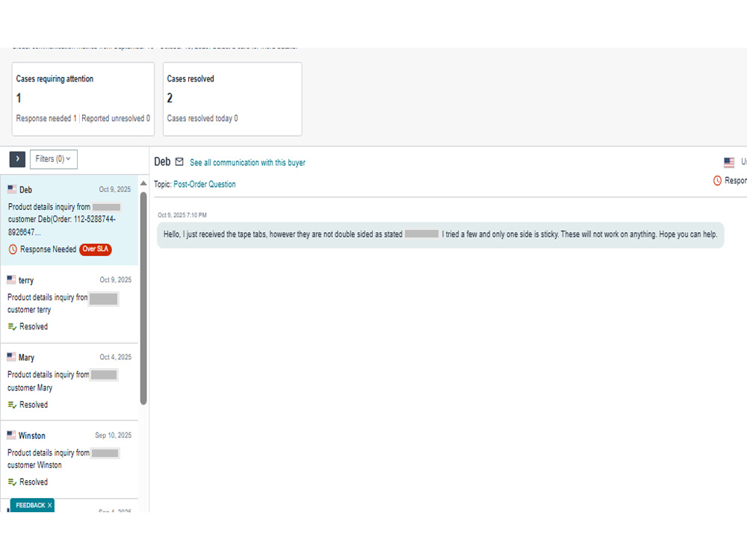Click the Resolved check icon under Mary
The height and width of the screenshot is (560, 747).
[x=13, y=405]
